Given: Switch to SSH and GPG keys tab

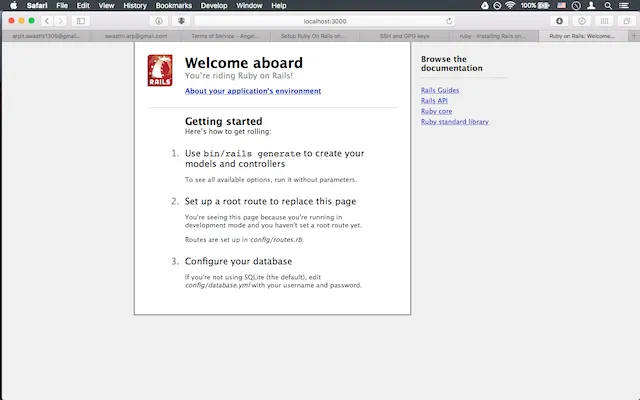Looking at the screenshot, I should [x=404, y=36].
